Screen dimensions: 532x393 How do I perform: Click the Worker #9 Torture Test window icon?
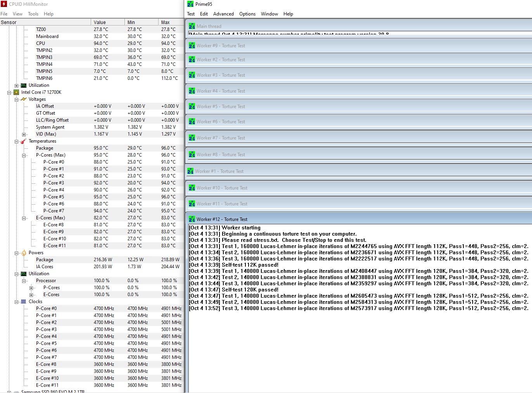192,45
